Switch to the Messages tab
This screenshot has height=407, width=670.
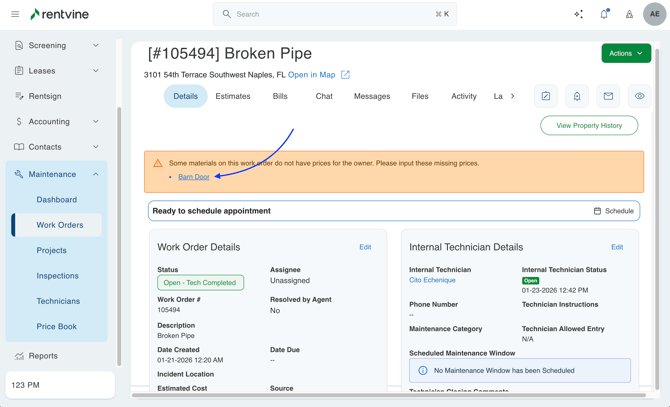click(x=372, y=96)
